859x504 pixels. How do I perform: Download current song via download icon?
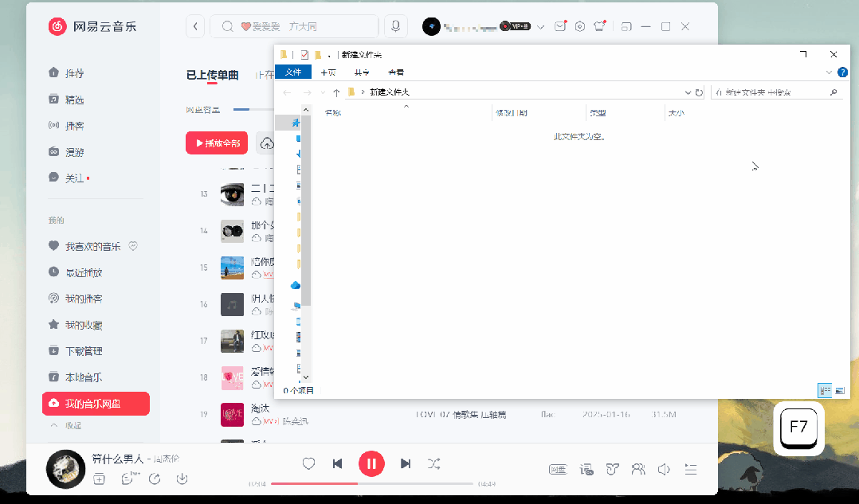[182, 479]
